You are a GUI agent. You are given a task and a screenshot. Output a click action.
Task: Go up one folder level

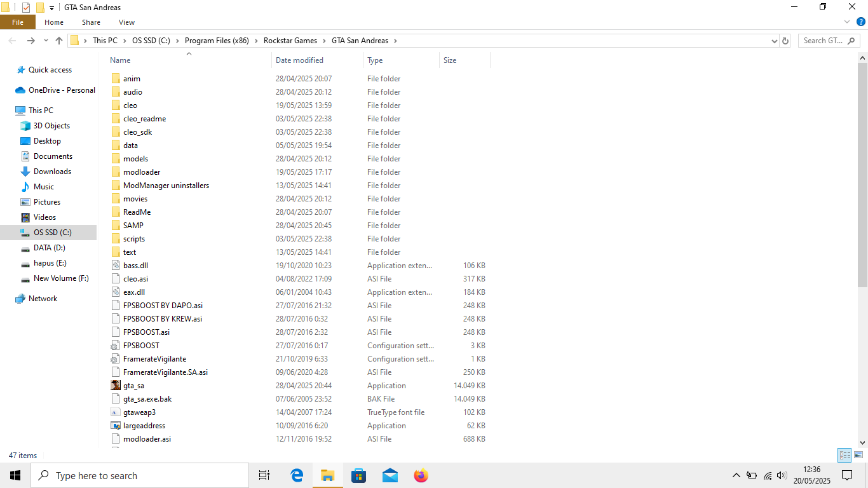59,41
